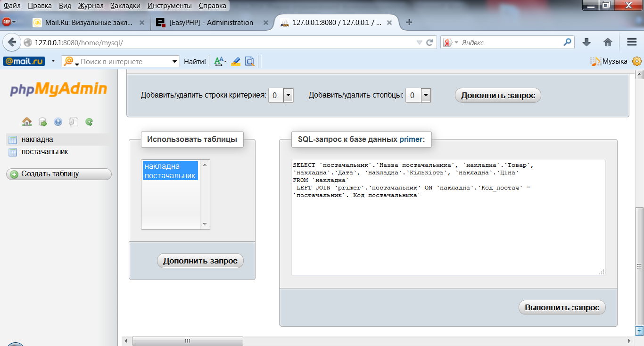Click the Найти! search button
This screenshot has width=644, height=346.
coord(195,61)
